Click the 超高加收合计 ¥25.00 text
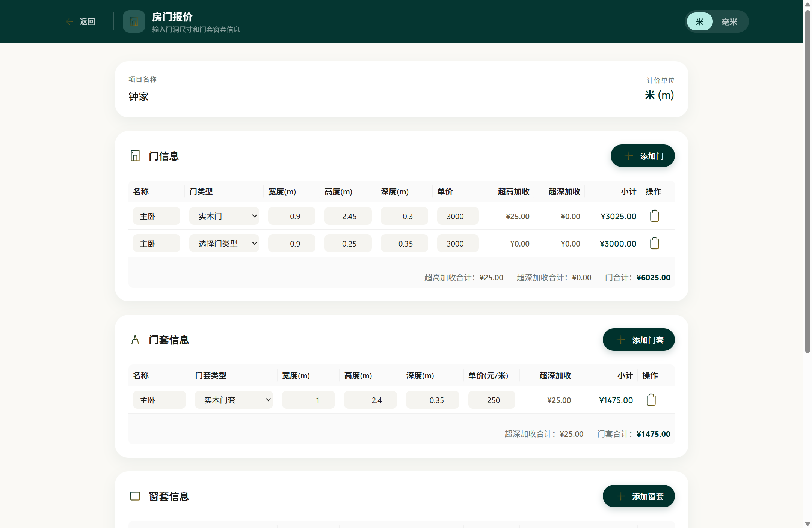This screenshot has width=812, height=528. [464, 277]
